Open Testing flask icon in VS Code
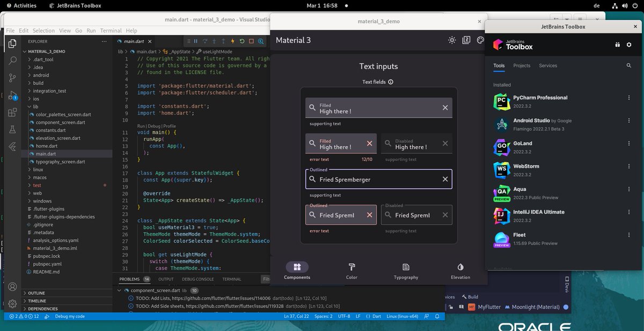This screenshot has height=331, width=644. 12,129
